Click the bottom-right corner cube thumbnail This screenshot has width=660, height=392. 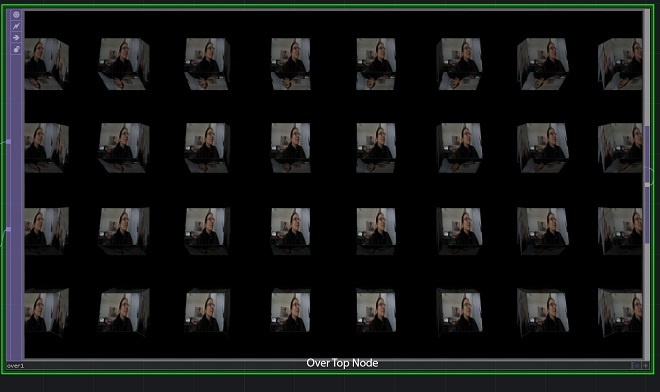tap(620, 312)
